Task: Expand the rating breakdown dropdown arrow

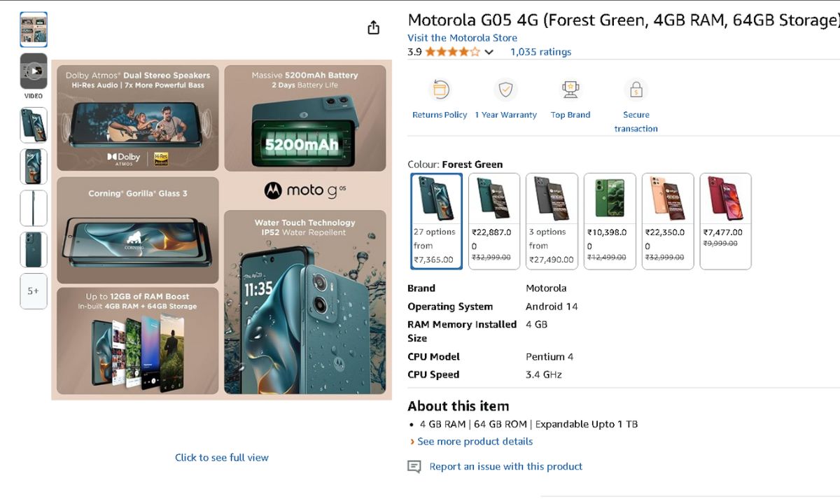Action: coord(489,52)
